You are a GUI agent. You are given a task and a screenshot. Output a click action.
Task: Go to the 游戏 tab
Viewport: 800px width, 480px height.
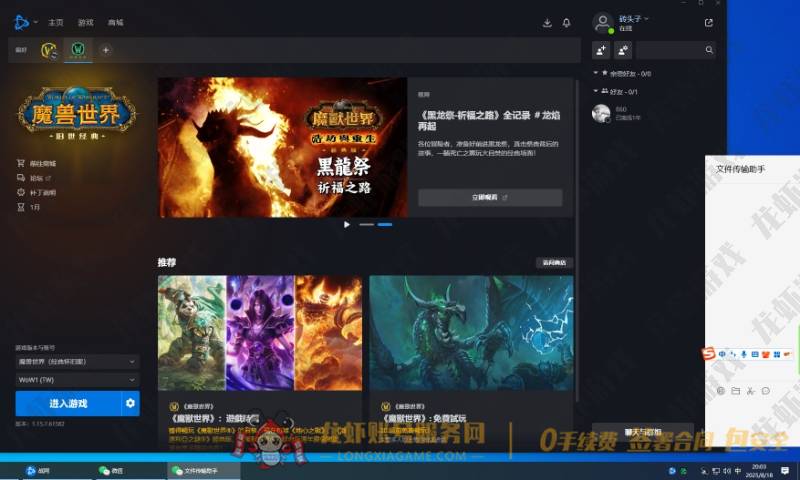(x=86, y=22)
